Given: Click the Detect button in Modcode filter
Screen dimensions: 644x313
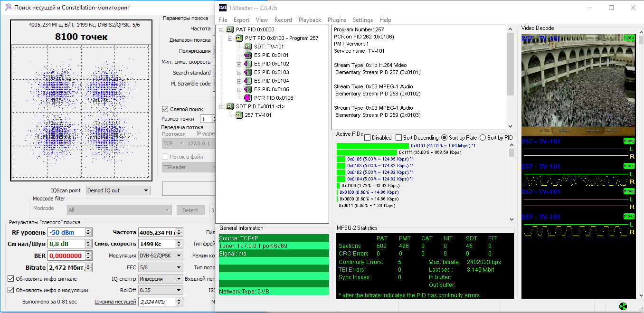Looking at the screenshot, I should point(190,210).
